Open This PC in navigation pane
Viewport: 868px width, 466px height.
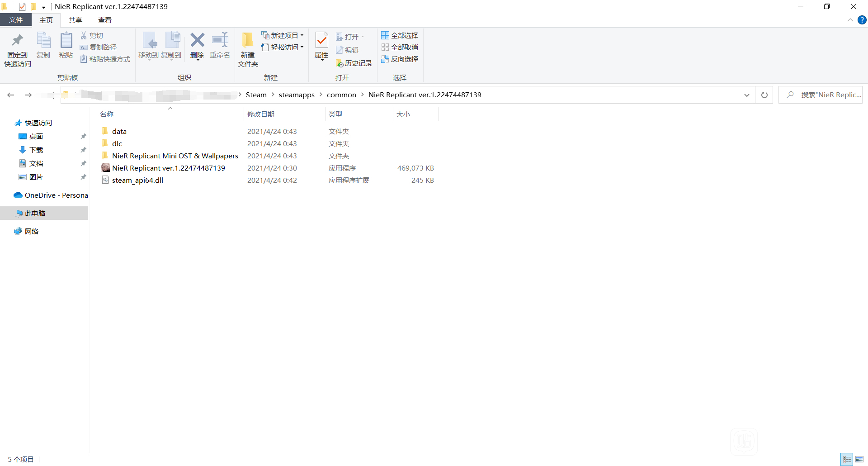[35, 213]
